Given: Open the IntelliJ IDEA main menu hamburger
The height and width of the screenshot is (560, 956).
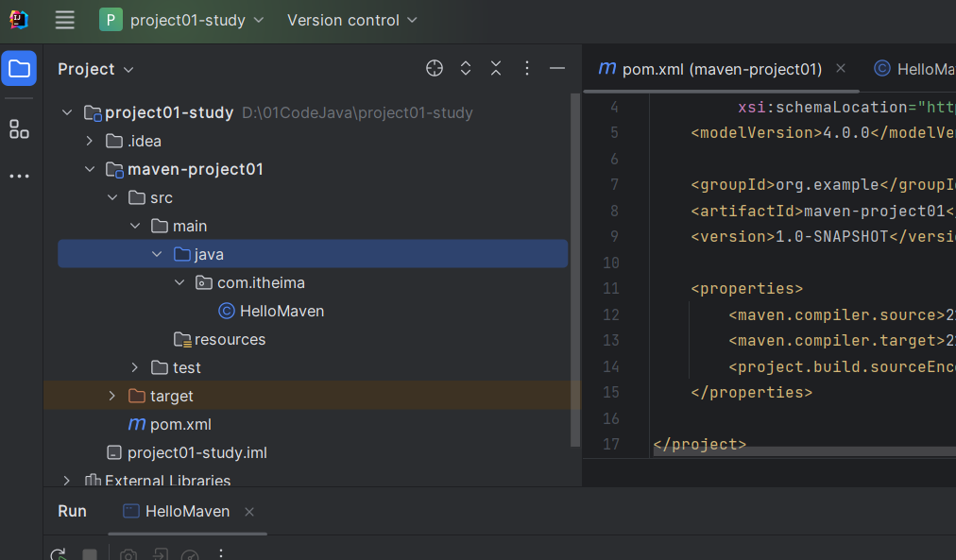Looking at the screenshot, I should pos(64,20).
